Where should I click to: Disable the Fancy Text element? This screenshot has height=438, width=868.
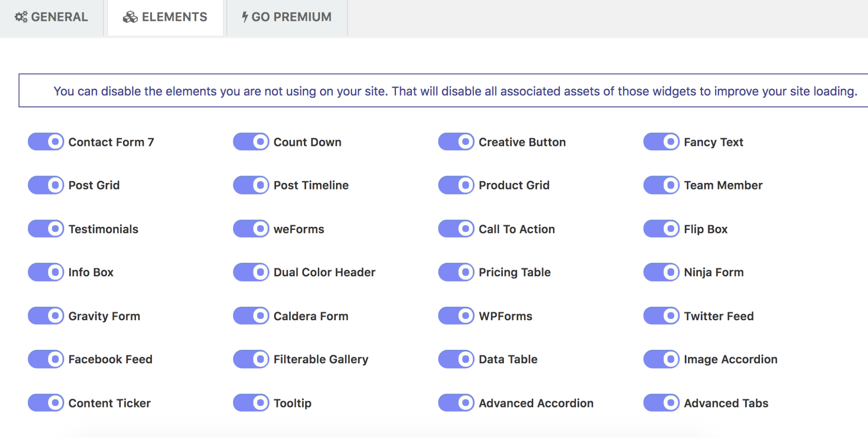661,142
